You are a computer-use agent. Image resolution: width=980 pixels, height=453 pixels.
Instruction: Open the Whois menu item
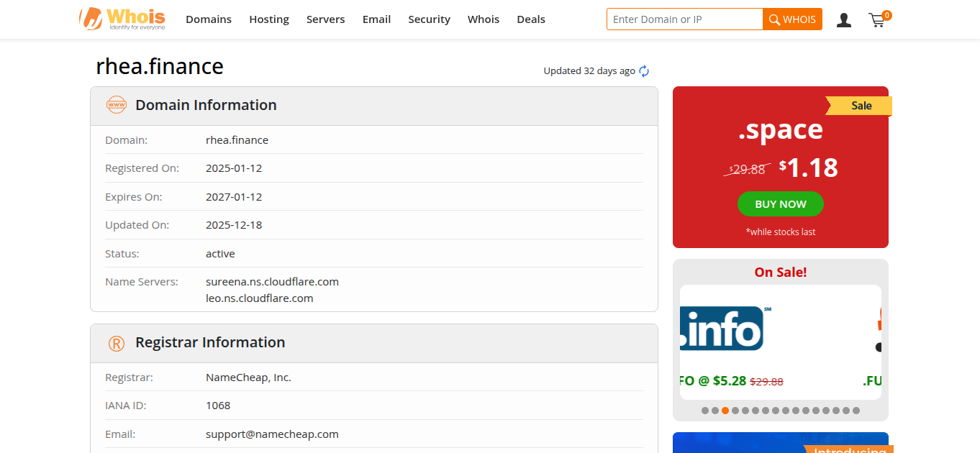484,19
